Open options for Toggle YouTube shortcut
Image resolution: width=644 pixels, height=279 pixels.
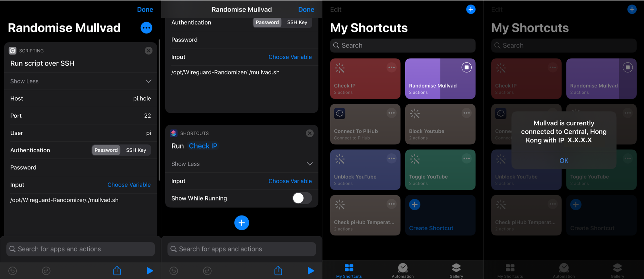466,159
